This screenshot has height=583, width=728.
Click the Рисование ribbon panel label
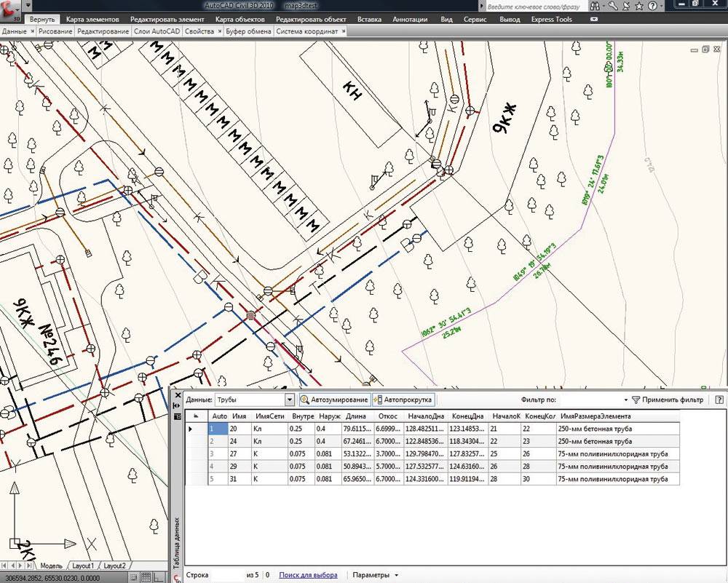(x=55, y=31)
